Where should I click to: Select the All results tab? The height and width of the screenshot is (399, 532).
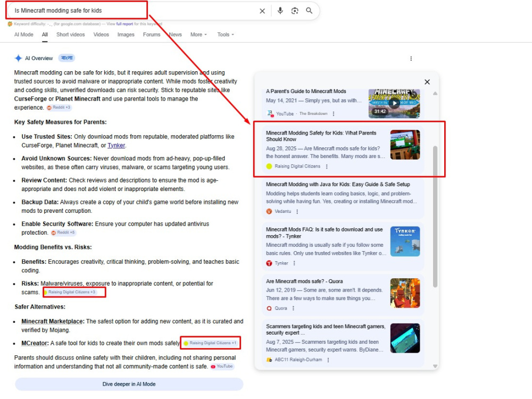(45, 35)
